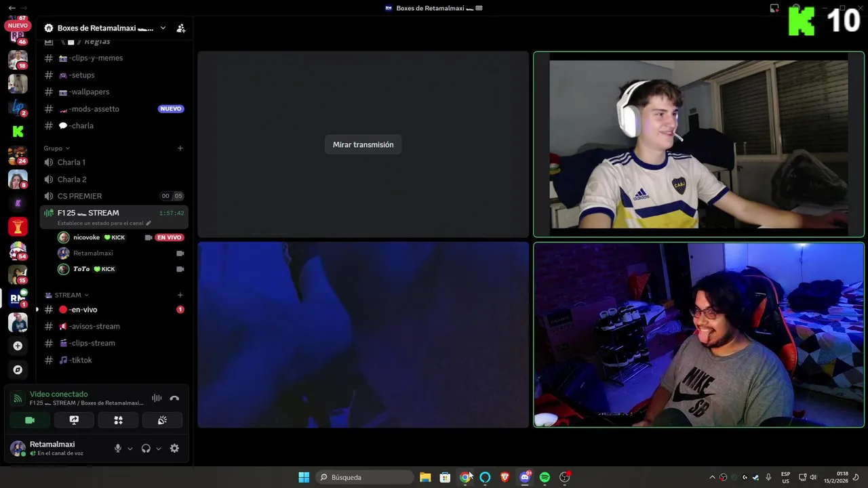The width and height of the screenshot is (868, 488).
Task: Share your screen from voice panel
Action: [74, 420]
